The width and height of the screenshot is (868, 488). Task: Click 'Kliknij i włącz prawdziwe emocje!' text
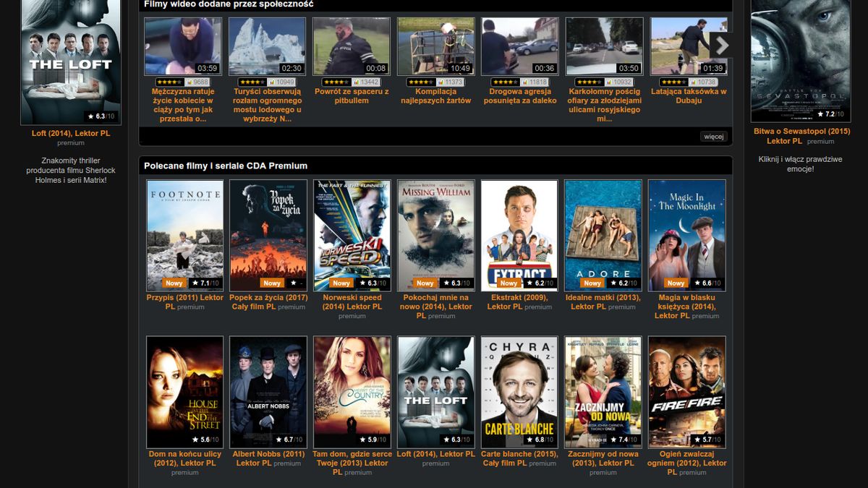click(800, 163)
